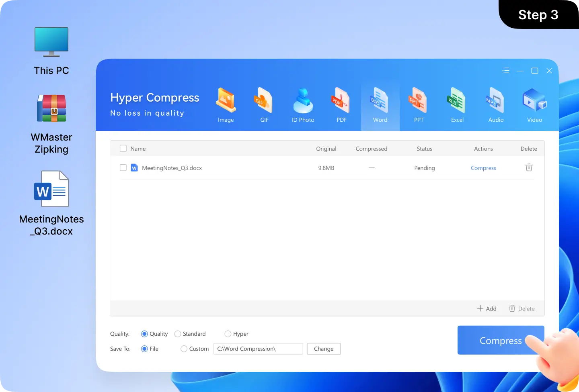Image resolution: width=579 pixels, height=392 pixels.
Task: Open the ID Photo tool
Action: pyautogui.click(x=303, y=105)
